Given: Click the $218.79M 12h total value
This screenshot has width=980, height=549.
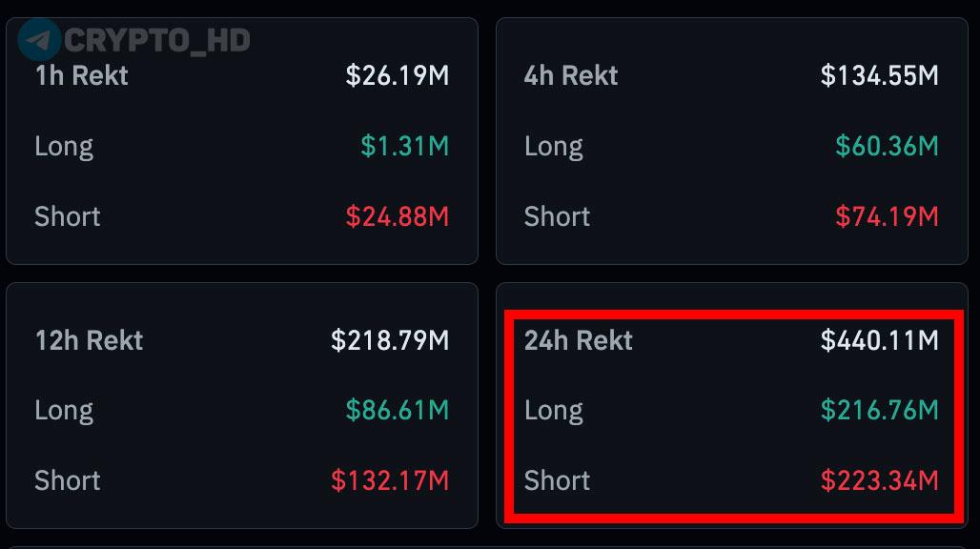Looking at the screenshot, I should pos(389,340).
